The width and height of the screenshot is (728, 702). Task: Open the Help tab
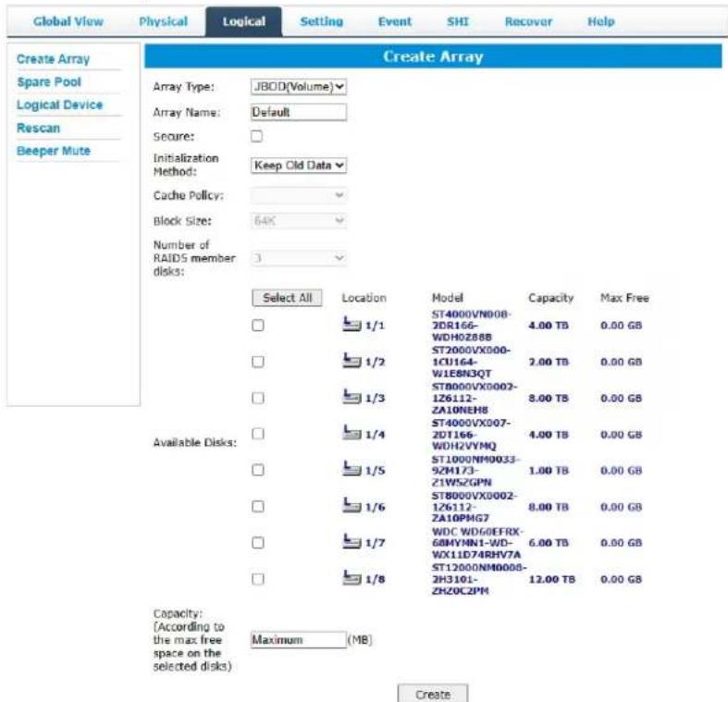point(600,21)
